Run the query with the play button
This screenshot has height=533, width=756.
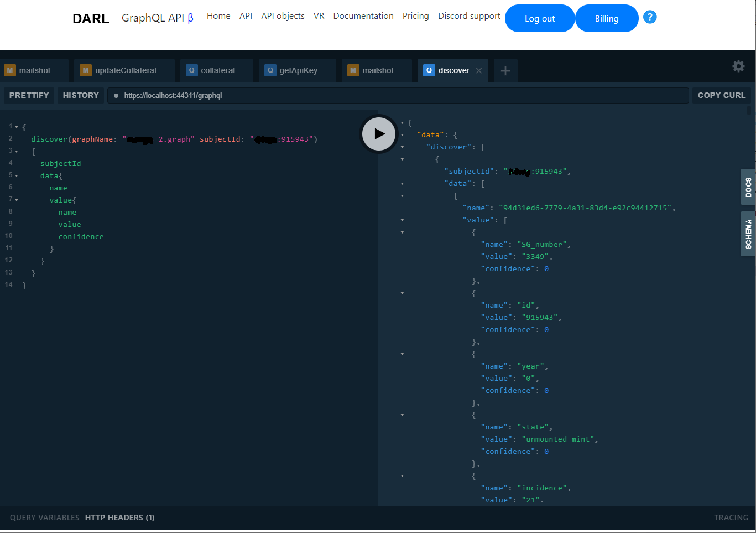[x=379, y=133]
